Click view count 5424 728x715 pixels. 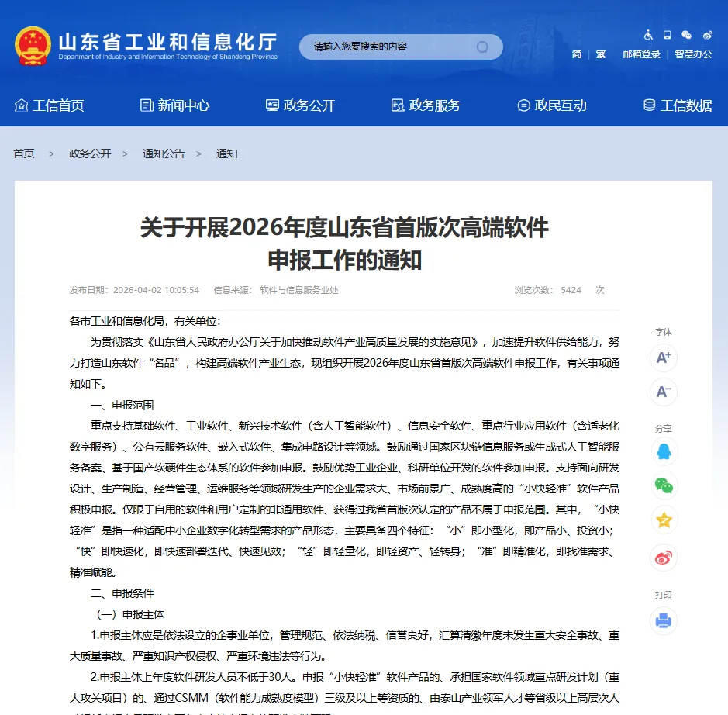571,290
